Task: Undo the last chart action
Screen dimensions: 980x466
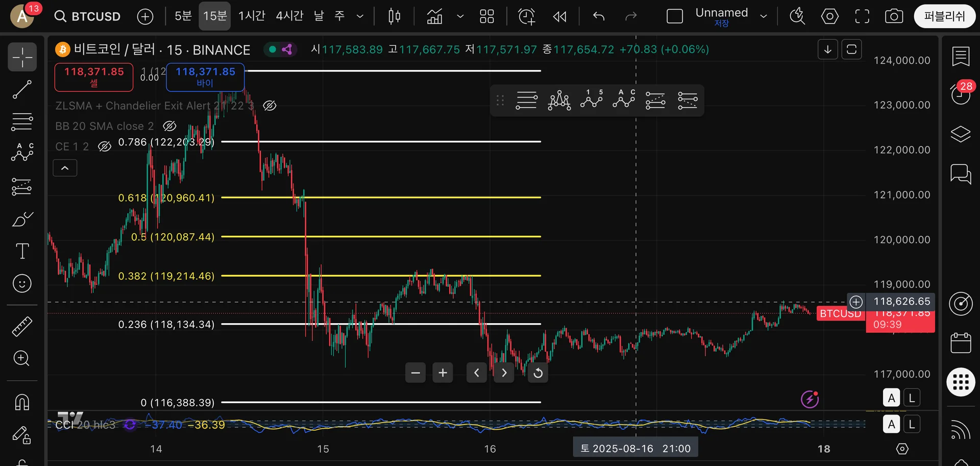Action: click(599, 17)
